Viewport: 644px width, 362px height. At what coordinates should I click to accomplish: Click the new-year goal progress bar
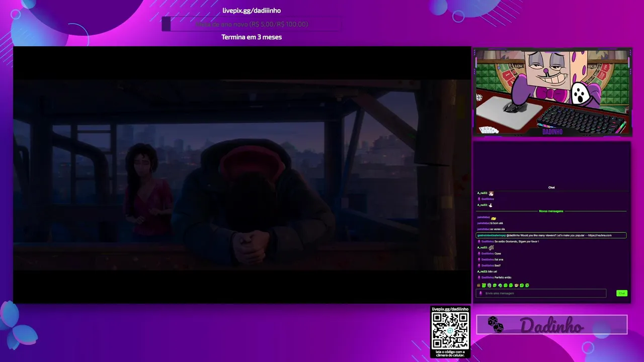pos(251,24)
